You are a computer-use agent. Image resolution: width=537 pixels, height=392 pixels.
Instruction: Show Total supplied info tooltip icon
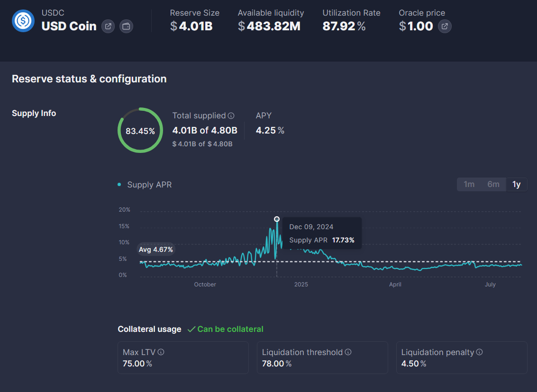point(231,116)
